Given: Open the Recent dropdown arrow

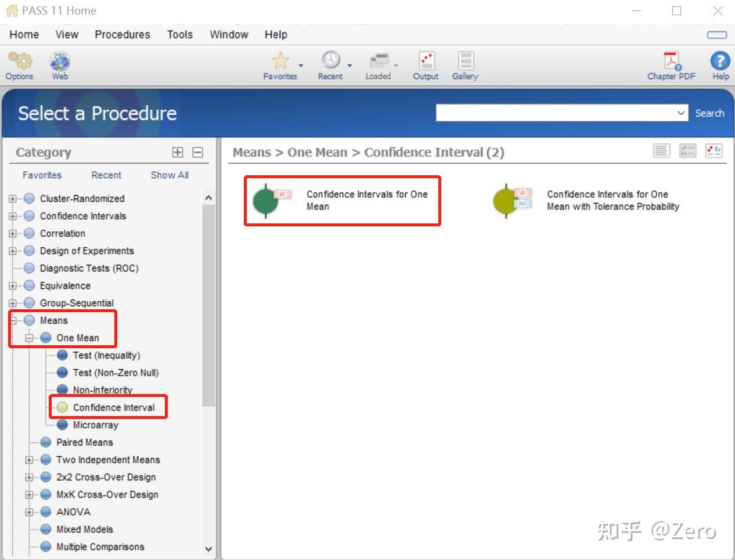Looking at the screenshot, I should click(x=350, y=66).
